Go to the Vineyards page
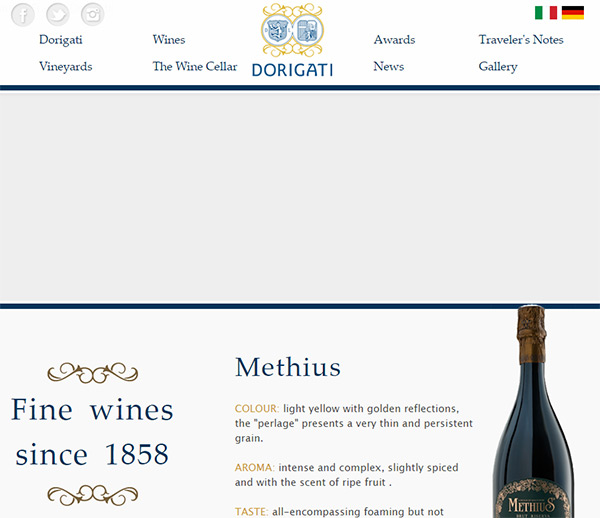Screen dimensions: 600x518 tap(65, 67)
